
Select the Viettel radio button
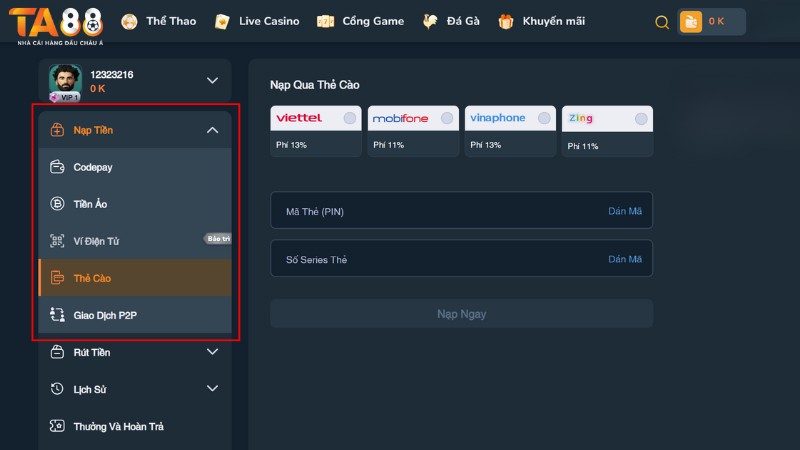349,118
